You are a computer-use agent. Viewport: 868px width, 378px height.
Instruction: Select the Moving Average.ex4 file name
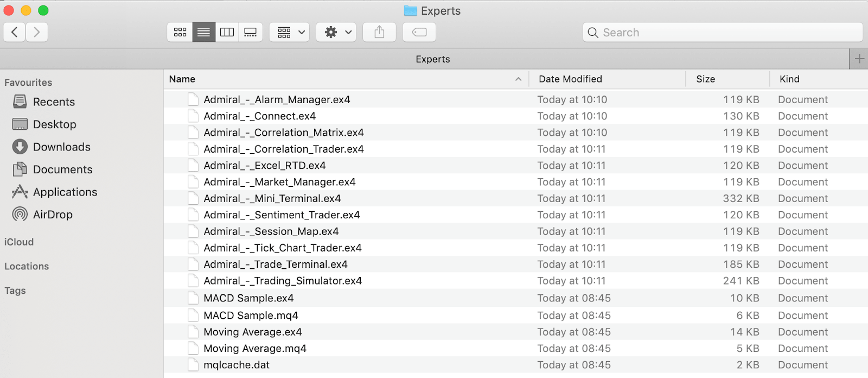(x=253, y=332)
